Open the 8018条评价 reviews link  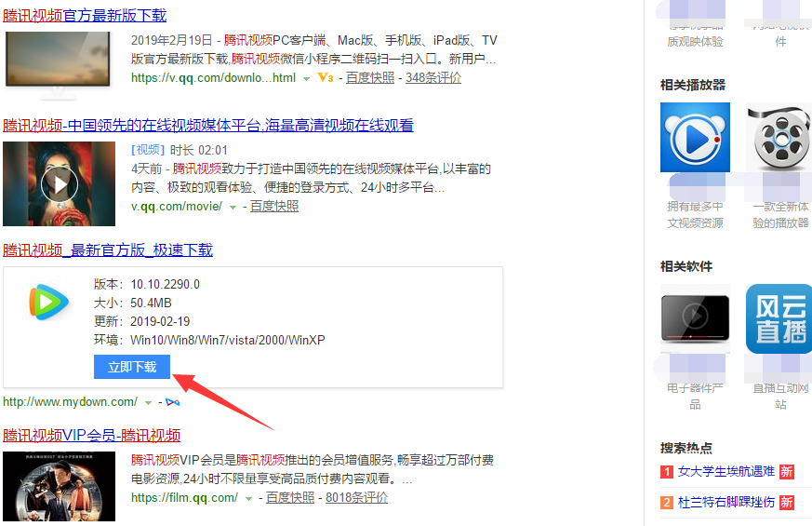coord(356,497)
